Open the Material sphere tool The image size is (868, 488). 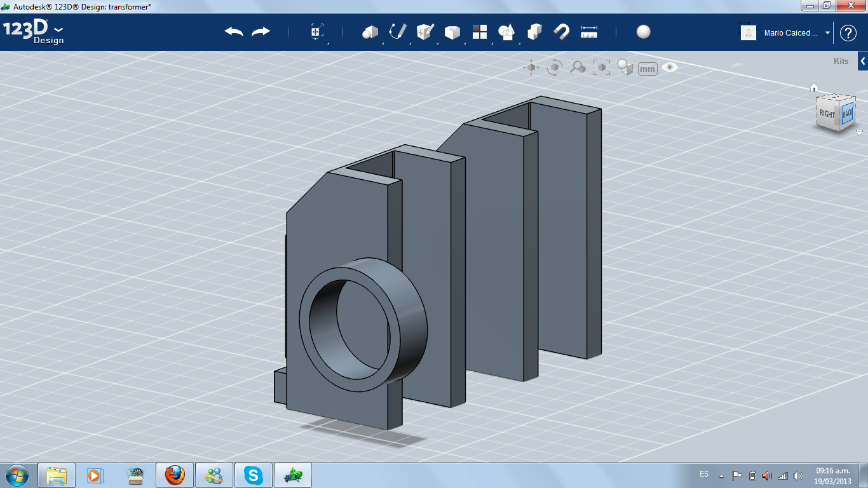tap(644, 32)
